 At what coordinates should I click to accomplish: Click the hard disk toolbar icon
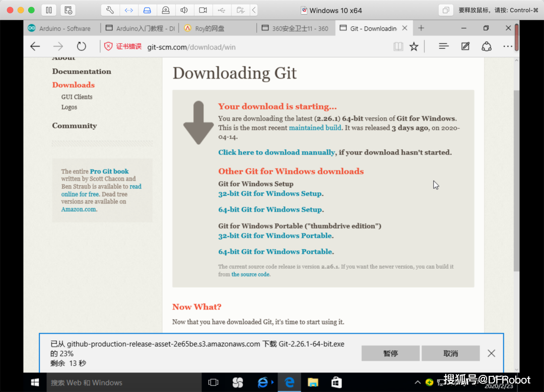(147, 10)
